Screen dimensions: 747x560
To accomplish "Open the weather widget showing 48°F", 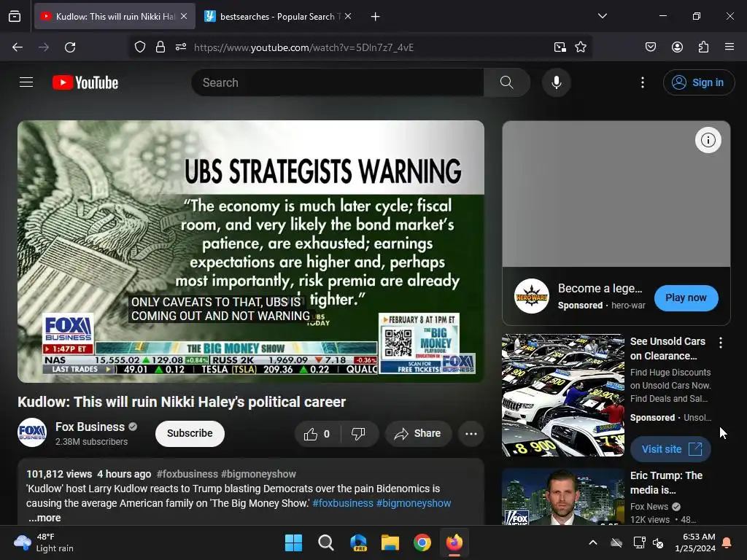I will point(44,542).
